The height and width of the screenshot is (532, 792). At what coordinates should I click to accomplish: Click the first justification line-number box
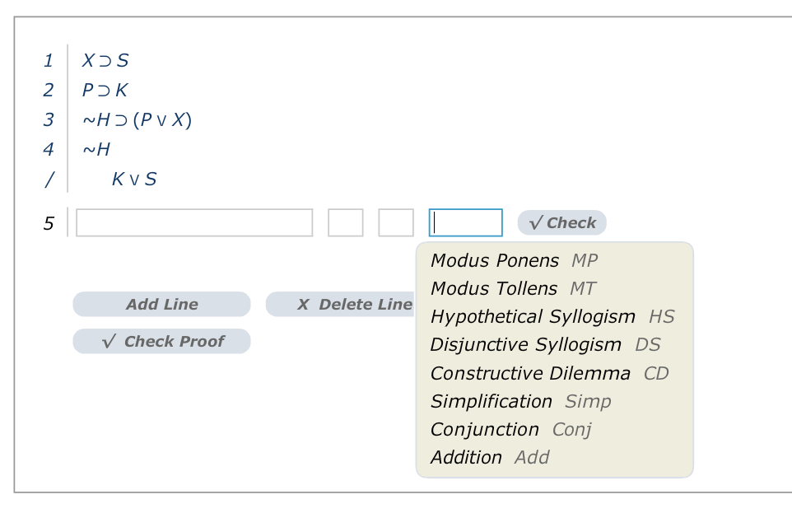[345, 222]
